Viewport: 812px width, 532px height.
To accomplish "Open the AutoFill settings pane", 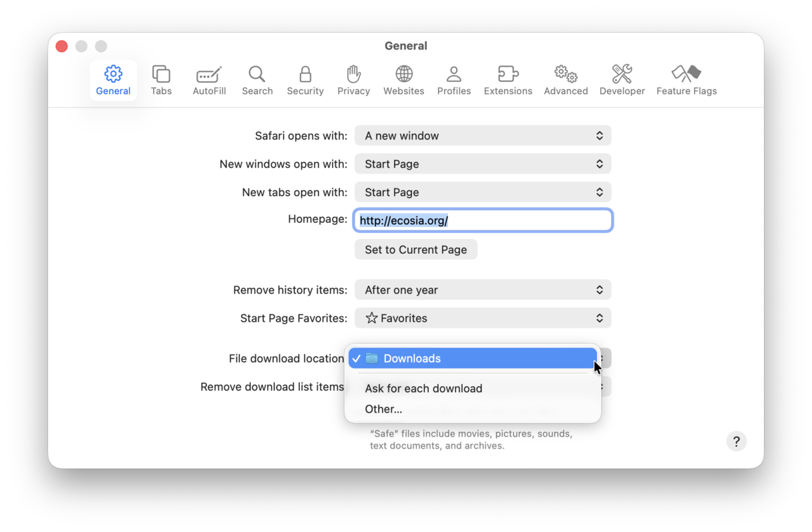I will 209,80.
